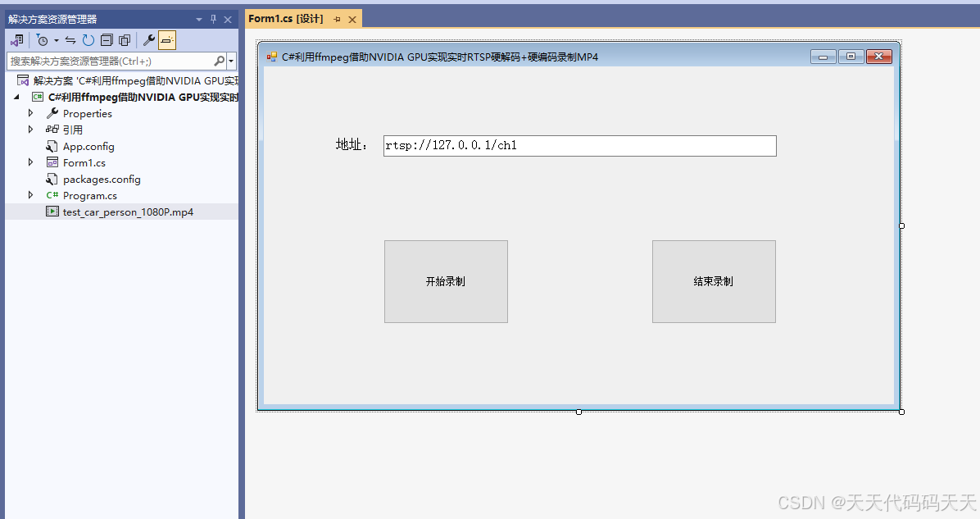Select the form title bar text

click(440, 57)
